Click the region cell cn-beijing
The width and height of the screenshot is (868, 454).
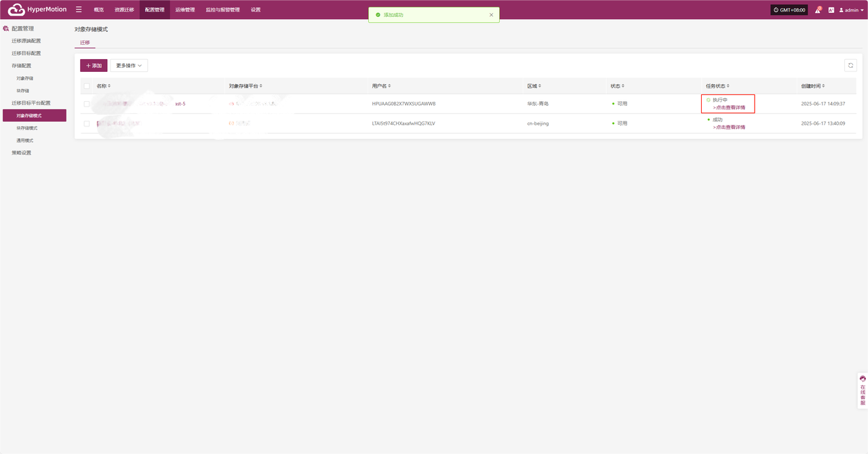[x=538, y=124]
